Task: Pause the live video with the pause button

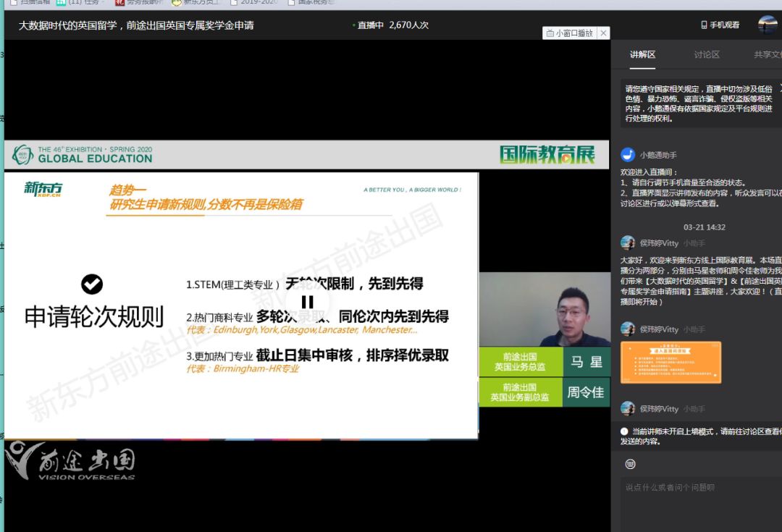Action: [x=308, y=302]
